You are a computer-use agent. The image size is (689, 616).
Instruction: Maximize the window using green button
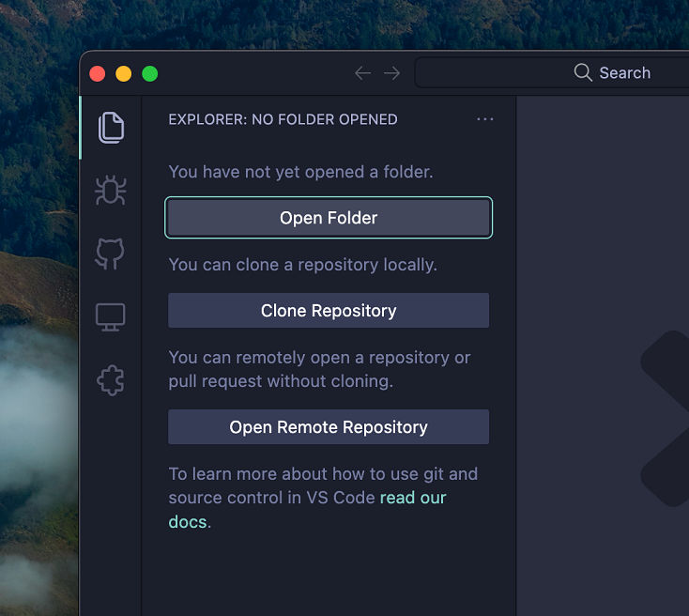[x=150, y=73]
